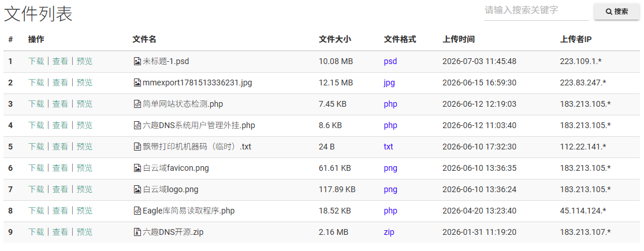View 六趣DNS开源.zip via 查看
The image size is (644, 251).
click(60, 232)
